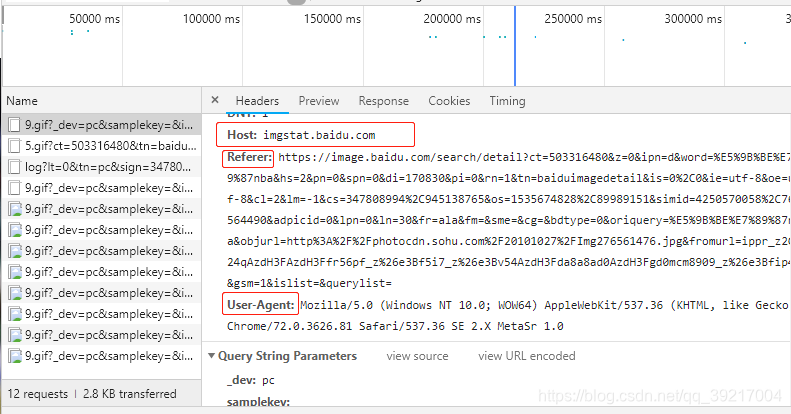Open the Response tab
Viewport: 791px width, 414px height.
tap(383, 101)
